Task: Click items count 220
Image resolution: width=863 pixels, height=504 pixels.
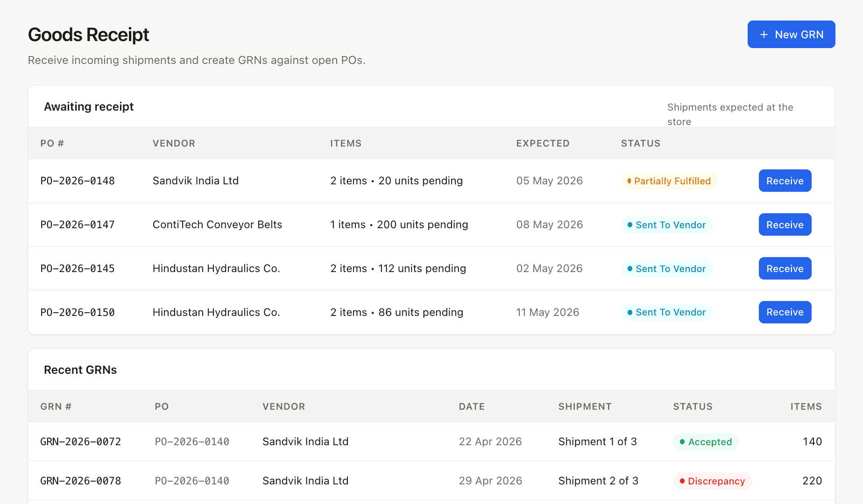Action: (x=812, y=481)
